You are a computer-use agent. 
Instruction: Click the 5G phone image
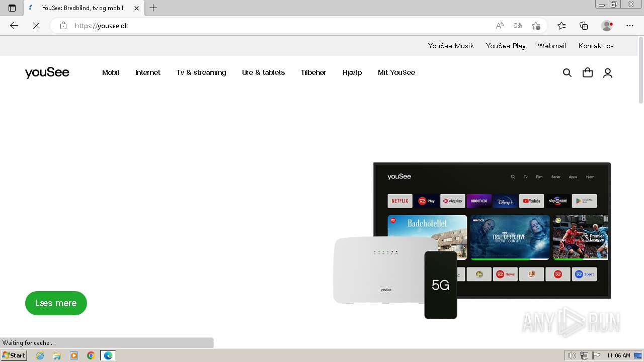tap(441, 285)
